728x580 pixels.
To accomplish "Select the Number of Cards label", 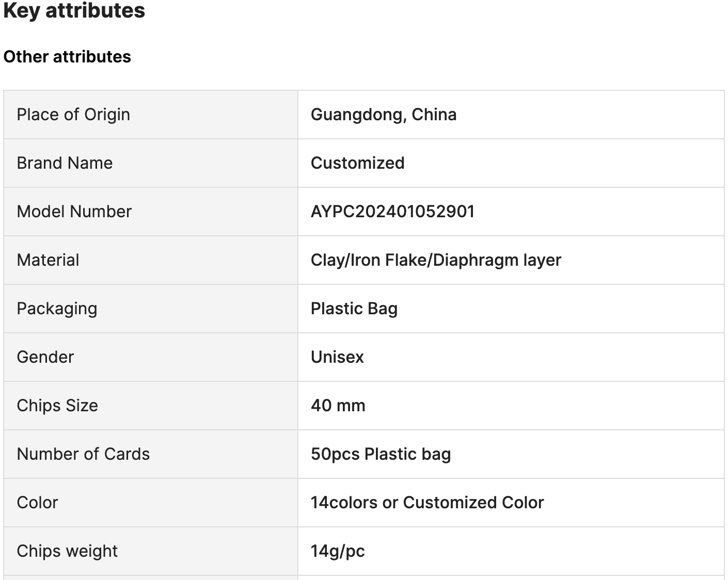I will [83, 454].
